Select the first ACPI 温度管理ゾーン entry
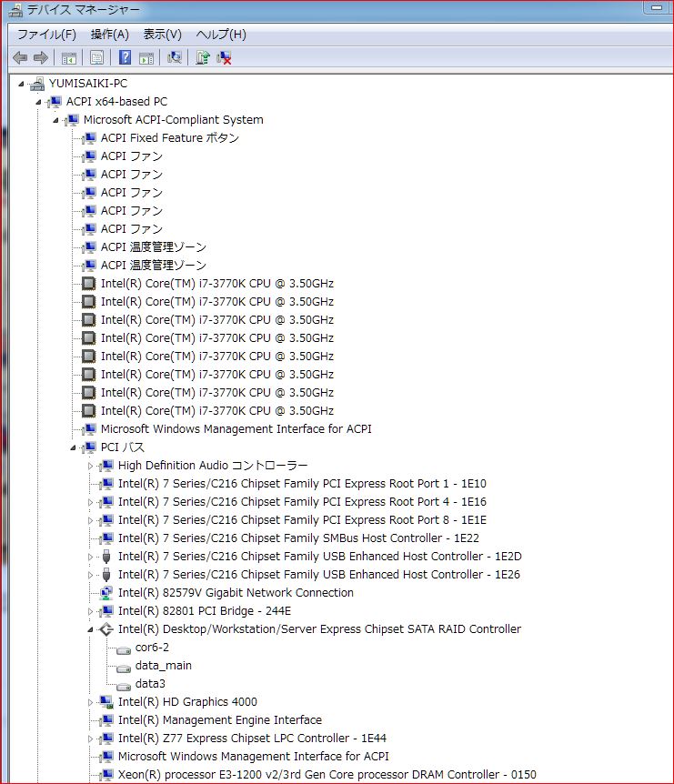This screenshot has width=674, height=784. point(154,247)
